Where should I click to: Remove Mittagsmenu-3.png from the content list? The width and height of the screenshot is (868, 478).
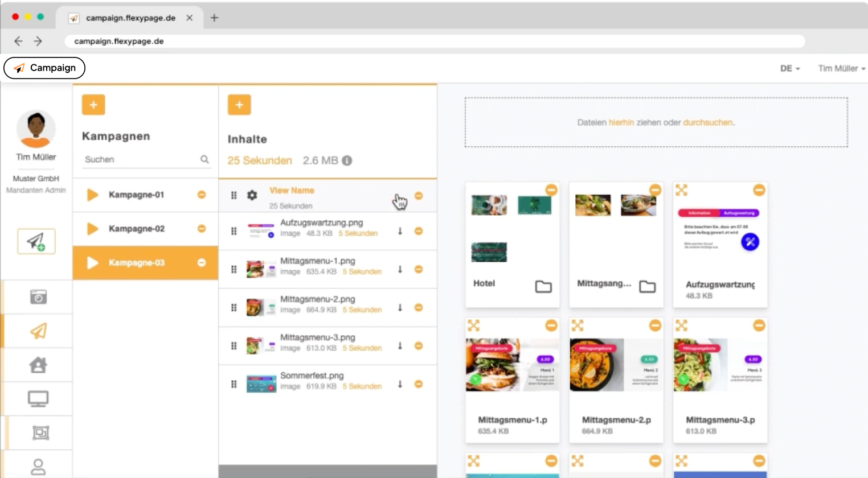[x=419, y=345]
